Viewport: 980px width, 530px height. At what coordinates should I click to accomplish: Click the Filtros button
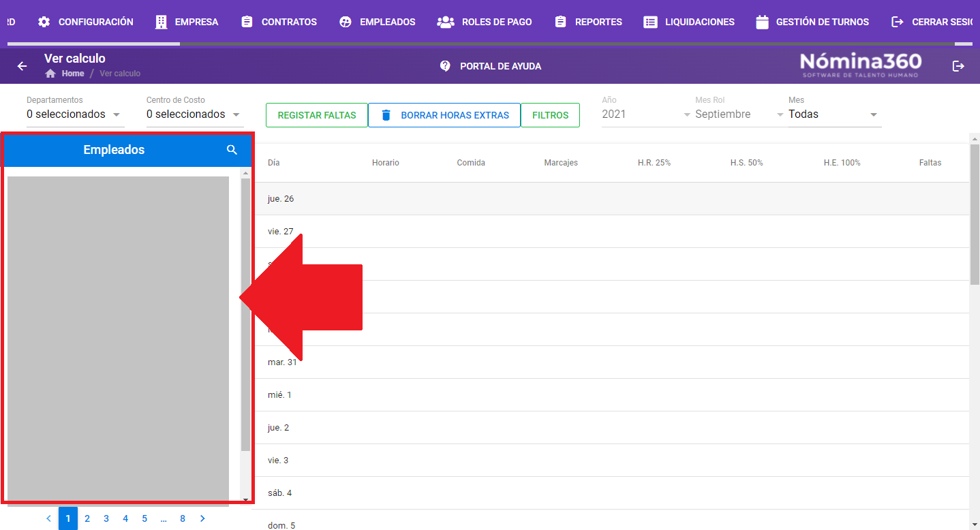tap(550, 115)
